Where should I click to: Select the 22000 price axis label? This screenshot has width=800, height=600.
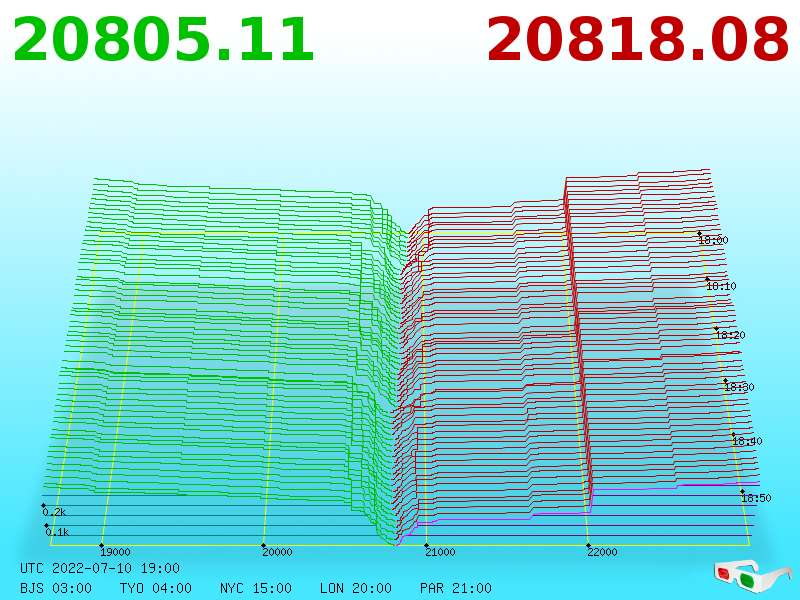pos(602,552)
